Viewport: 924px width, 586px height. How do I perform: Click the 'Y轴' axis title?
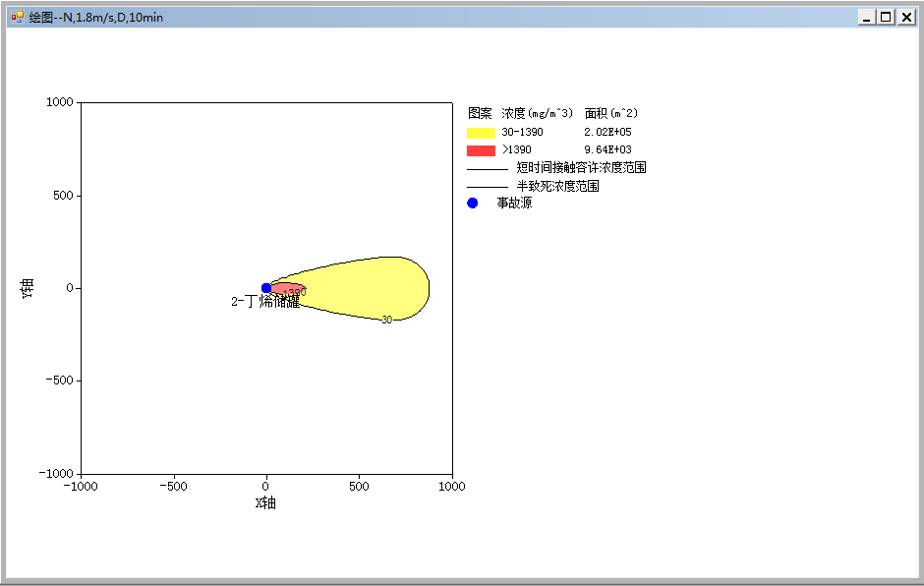(x=28, y=288)
